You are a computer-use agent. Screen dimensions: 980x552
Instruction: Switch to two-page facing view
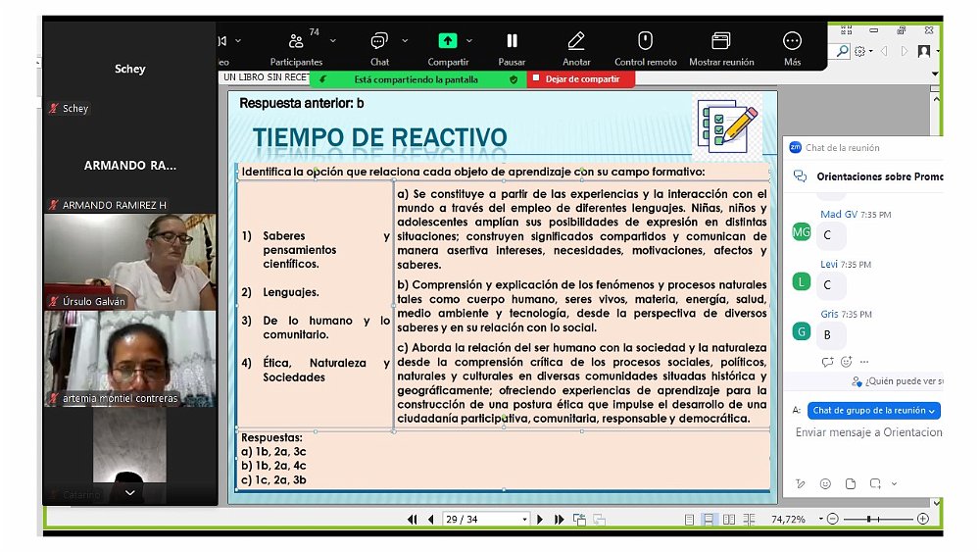tap(727, 519)
